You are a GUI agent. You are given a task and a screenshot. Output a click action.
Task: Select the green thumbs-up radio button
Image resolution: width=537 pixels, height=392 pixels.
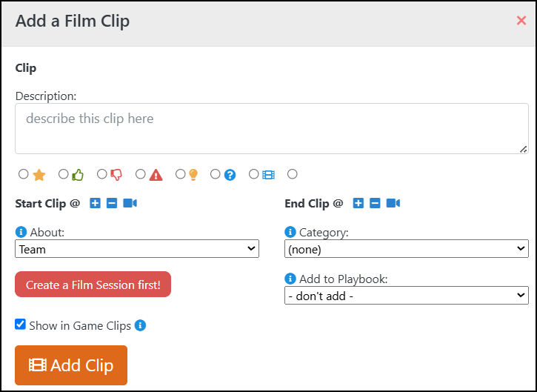(64, 174)
